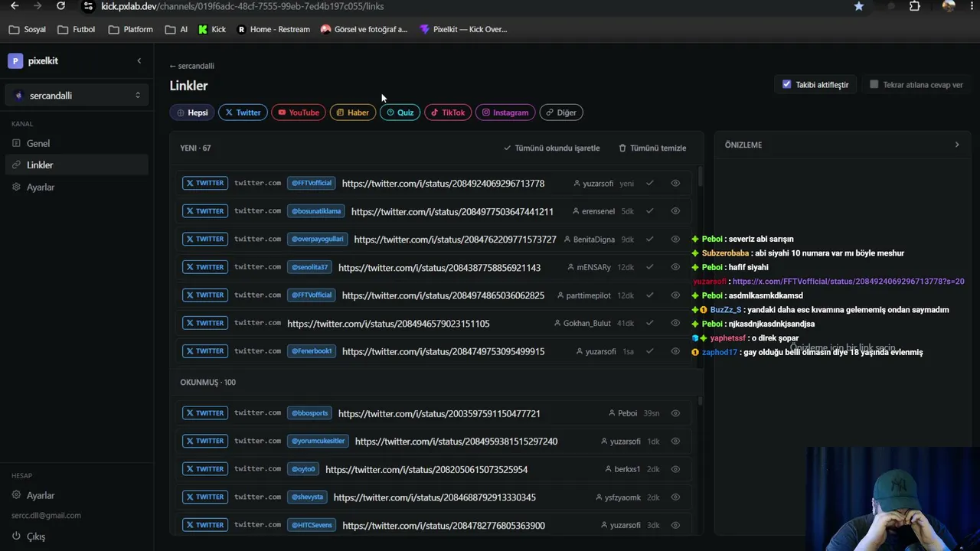This screenshot has width=980, height=551.
Task: Open the AI bookmarks folder
Action: [x=176, y=30]
